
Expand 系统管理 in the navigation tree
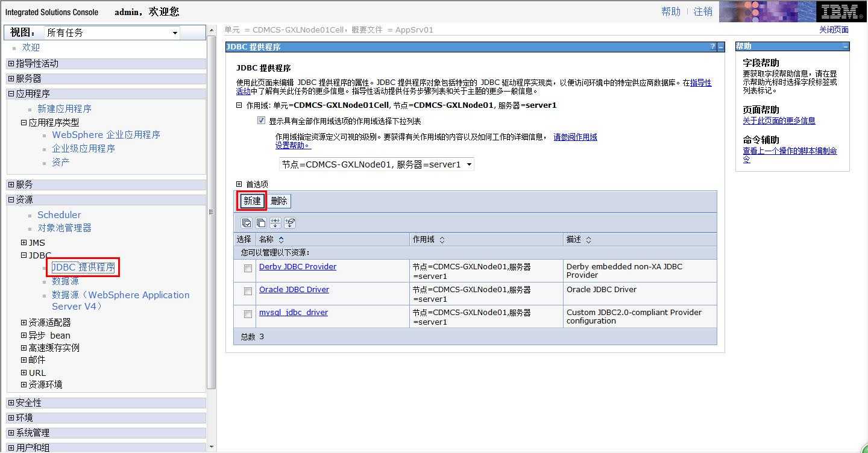point(11,433)
